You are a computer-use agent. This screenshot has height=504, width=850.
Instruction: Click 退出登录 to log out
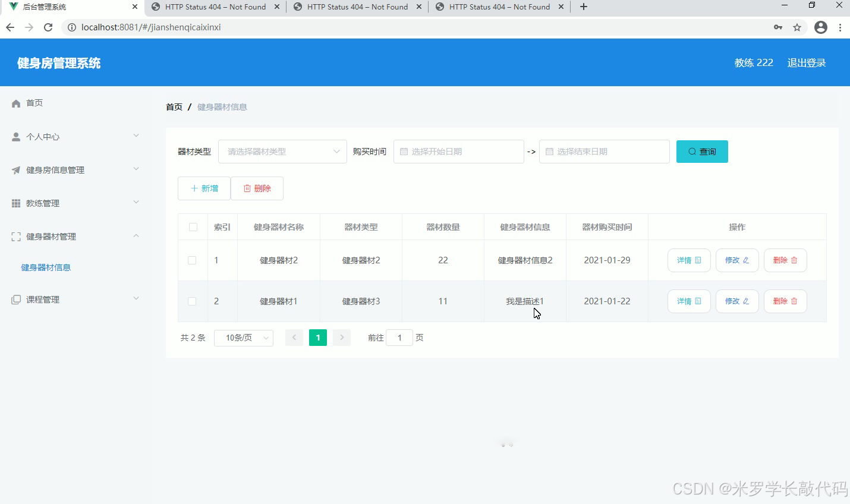[807, 63]
